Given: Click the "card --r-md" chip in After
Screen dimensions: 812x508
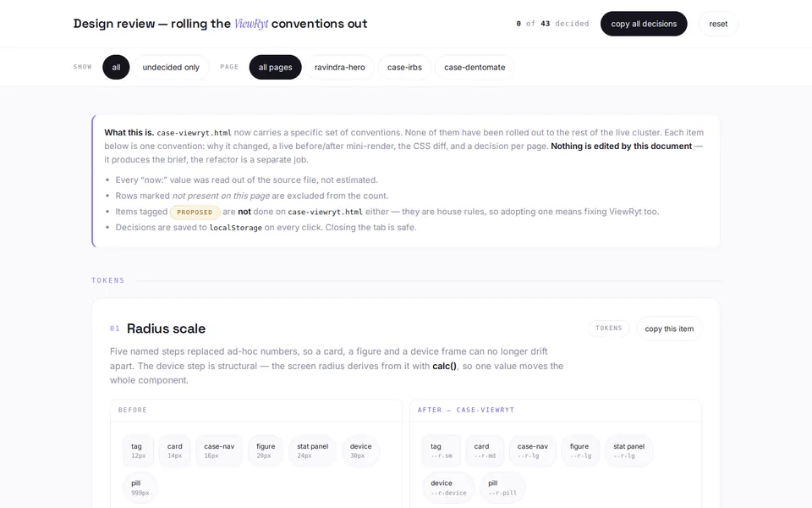Looking at the screenshot, I should tap(485, 450).
